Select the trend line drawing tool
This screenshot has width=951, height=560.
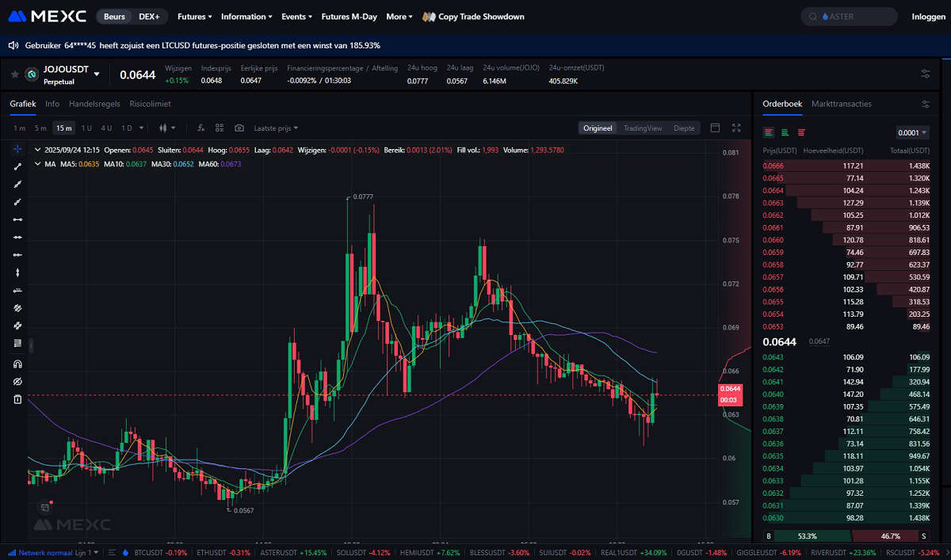pos(17,166)
